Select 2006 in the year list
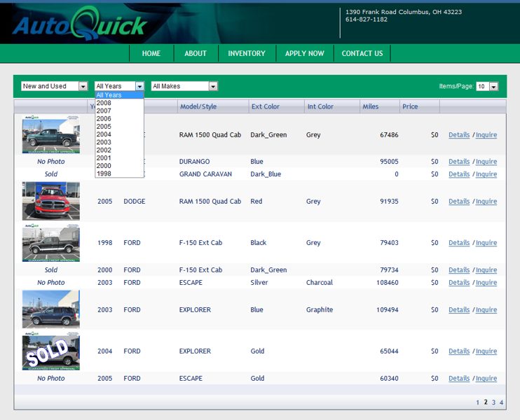 [119, 118]
